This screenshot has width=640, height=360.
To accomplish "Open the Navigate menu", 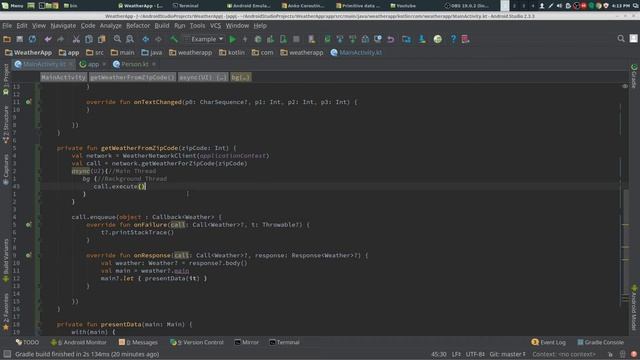I will [63, 26].
